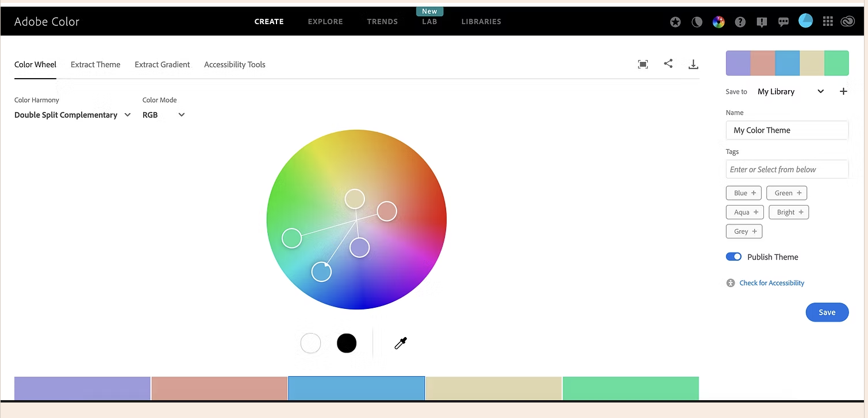The image size is (868, 418).
Task: Go to the CREATE tab
Action: [x=269, y=22]
